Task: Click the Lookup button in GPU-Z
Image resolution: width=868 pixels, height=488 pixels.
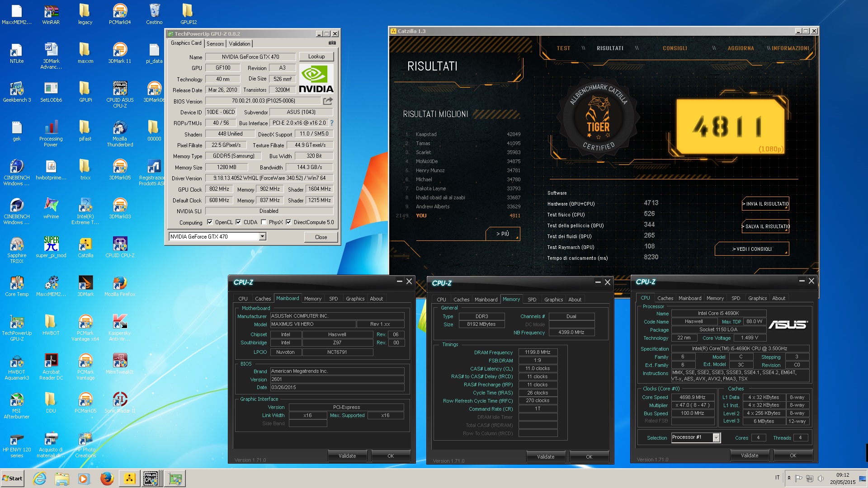Action: pyautogui.click(x=316, y=56)
